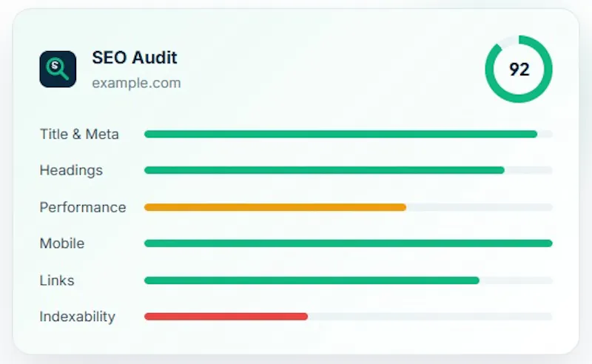The width and height of the screenshot is (592, 364).
Task: Click the green Title & Meta progress bar
Action: (x=340, y=134)
